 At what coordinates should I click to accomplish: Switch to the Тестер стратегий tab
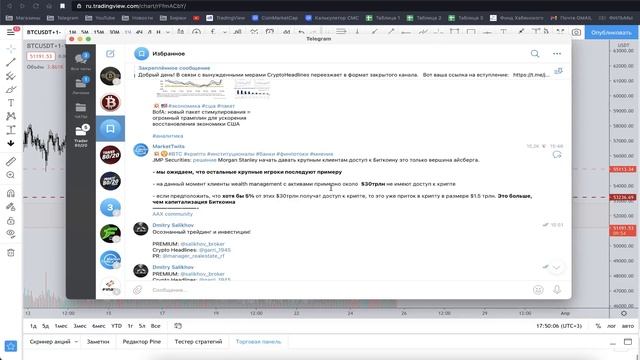coord(198,342)
